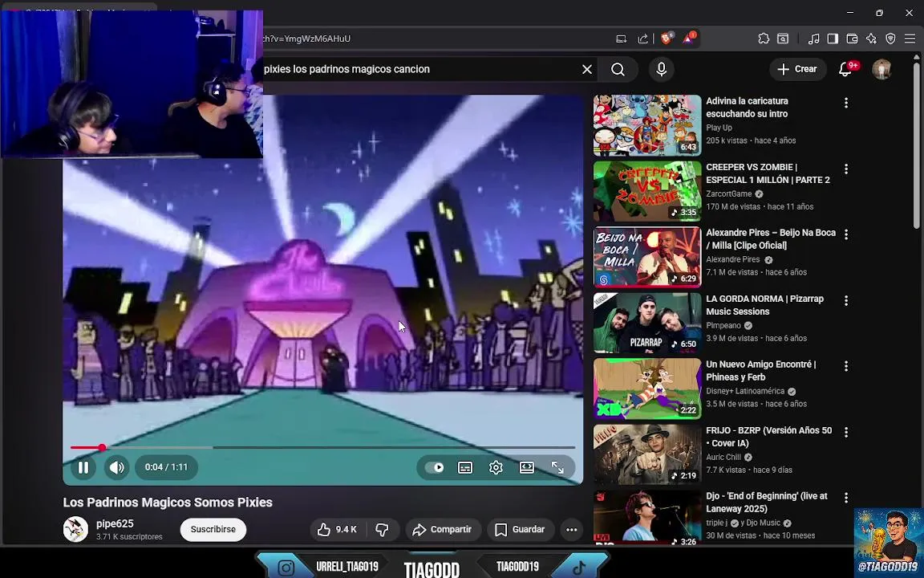Enter fullscreen in the video player
Viewport: 924px width, 578px height.
[x=557, y=468]
